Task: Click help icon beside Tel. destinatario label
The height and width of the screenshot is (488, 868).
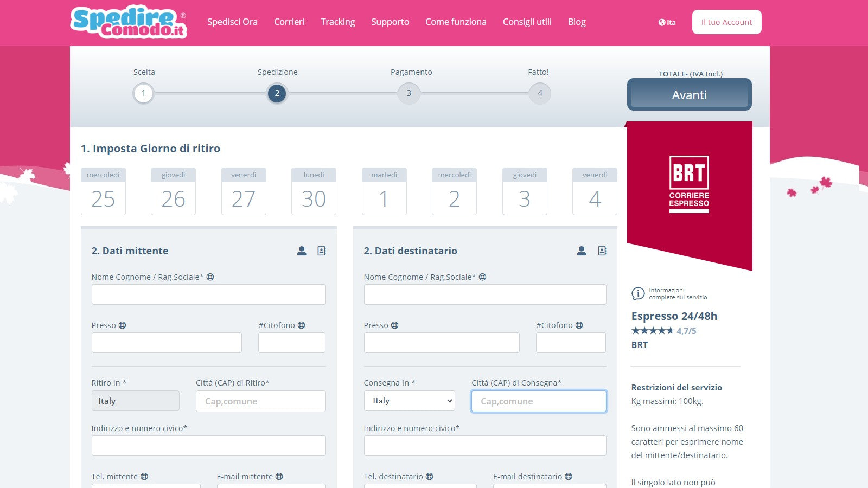Action: (x=430, y=477)
